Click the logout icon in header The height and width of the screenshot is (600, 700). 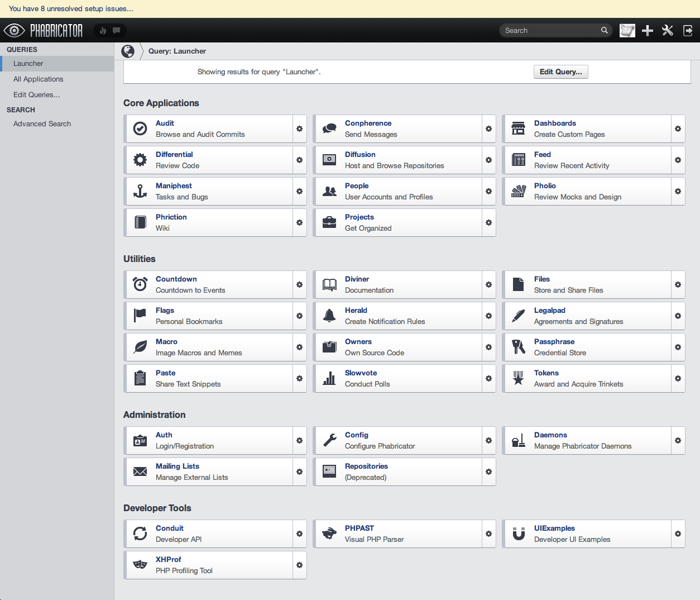tap(688, 31)
